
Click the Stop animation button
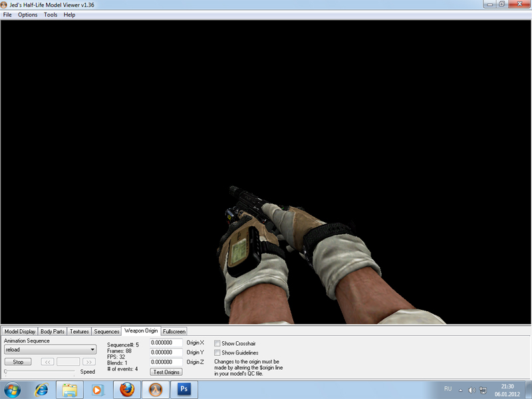18,362
